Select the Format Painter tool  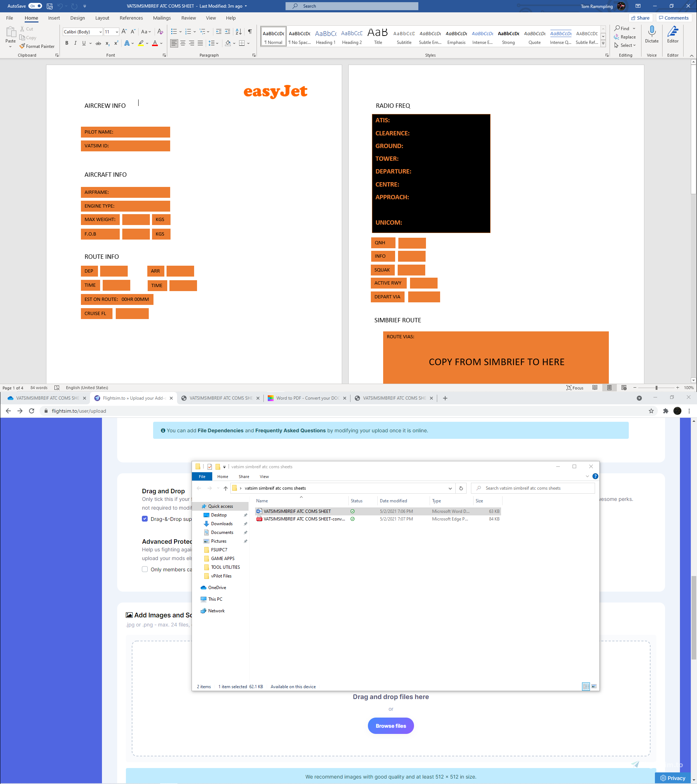click(37, 46)
